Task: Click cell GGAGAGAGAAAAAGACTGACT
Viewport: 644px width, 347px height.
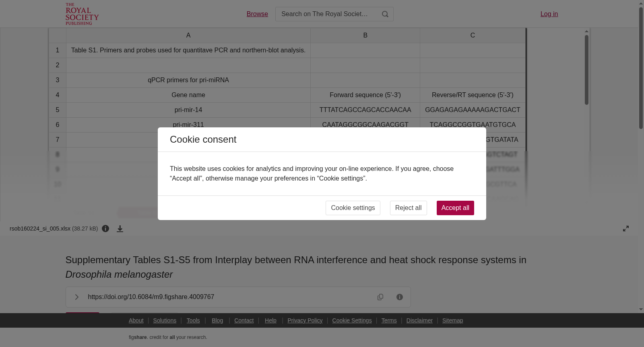Action: 473,110
